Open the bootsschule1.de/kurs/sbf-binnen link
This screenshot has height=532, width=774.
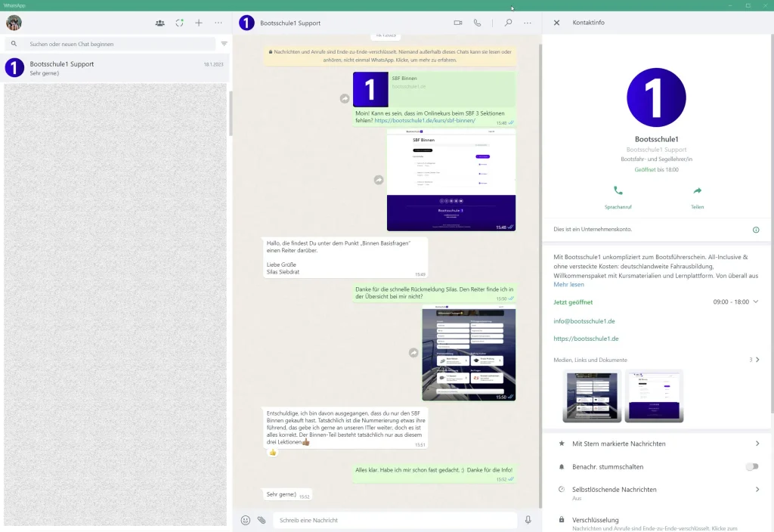(x=425, y=120)
